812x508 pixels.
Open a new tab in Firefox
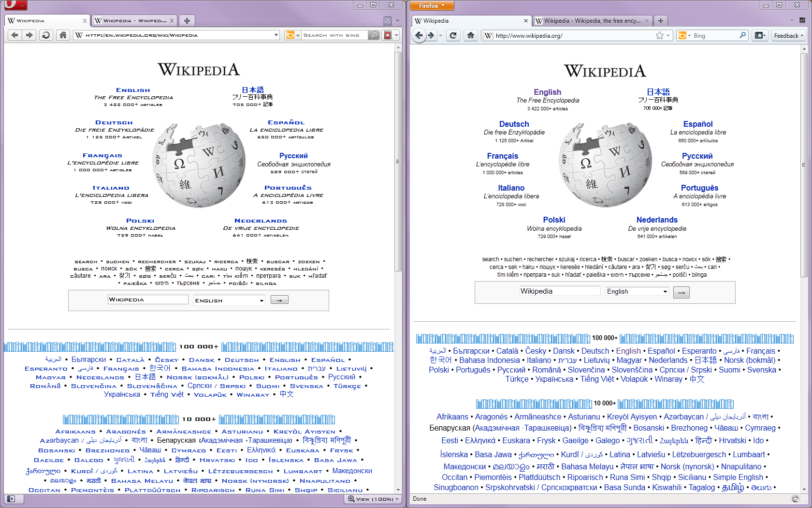[660, 21]
